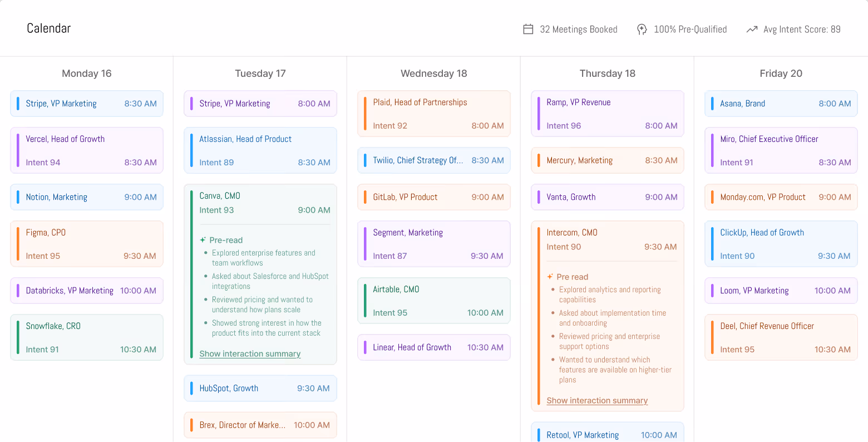Click the Asked about Salesforce and HubSpot integrations bullet
868x442 pixels.
point(270,281)
